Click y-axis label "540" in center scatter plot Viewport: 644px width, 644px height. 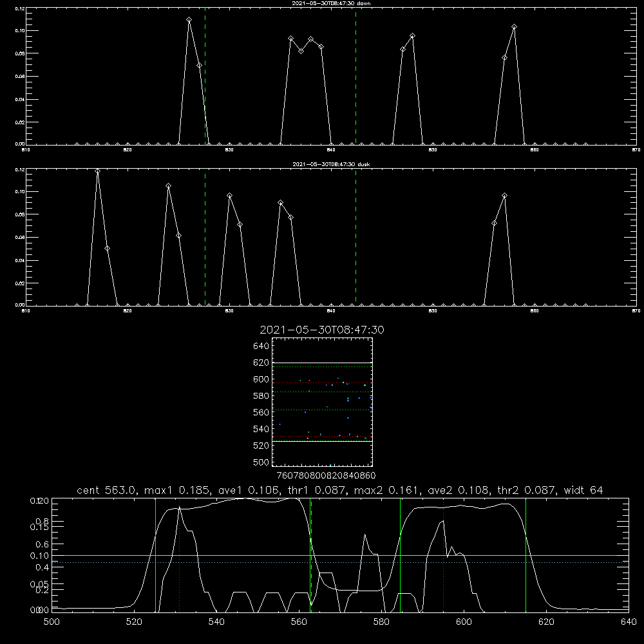261,429
